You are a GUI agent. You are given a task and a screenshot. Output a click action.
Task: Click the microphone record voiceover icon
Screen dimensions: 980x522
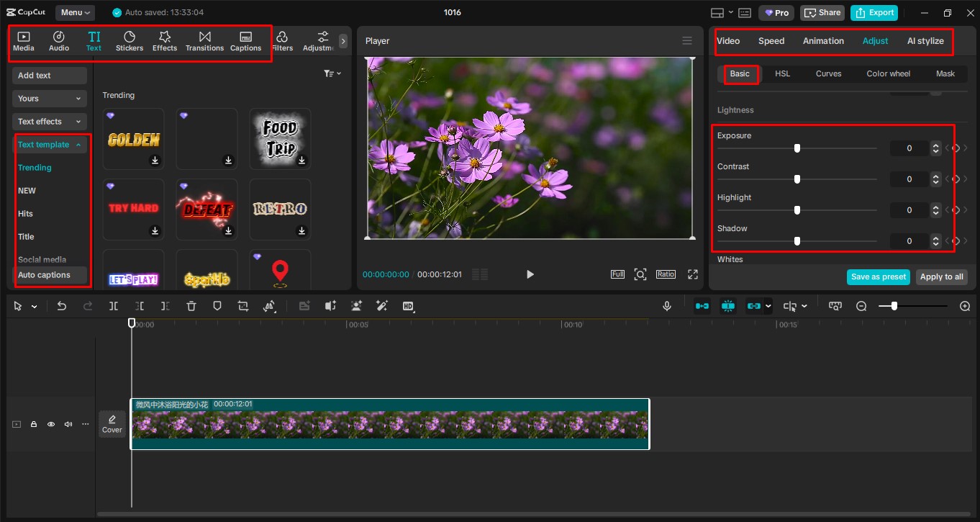667,306
